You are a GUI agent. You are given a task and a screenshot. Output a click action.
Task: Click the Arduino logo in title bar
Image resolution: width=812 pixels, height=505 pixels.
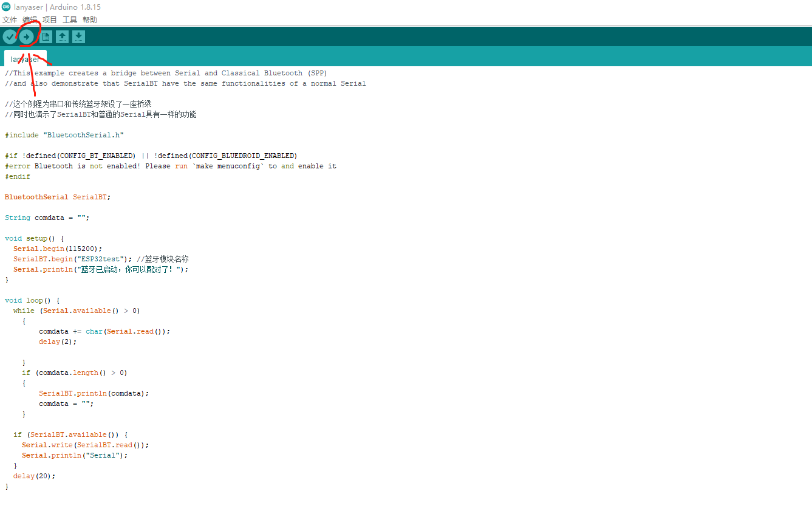point(6,7)
